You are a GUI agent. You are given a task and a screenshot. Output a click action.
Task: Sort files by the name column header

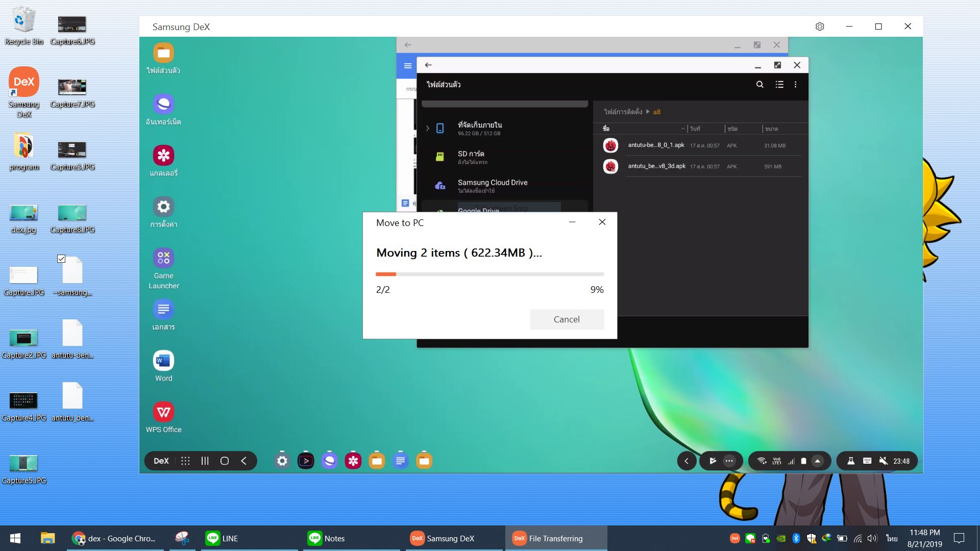point(644,129)
